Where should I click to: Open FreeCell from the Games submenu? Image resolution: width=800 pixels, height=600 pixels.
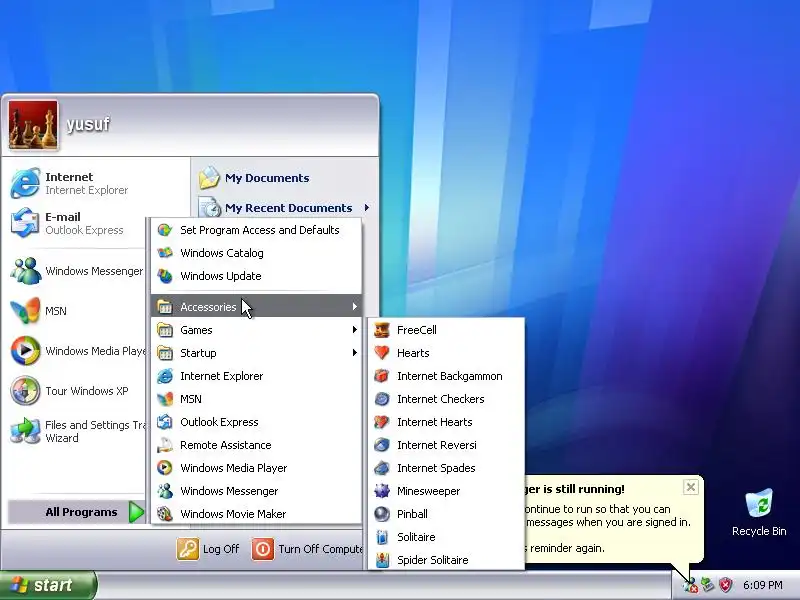click(446, 330)
